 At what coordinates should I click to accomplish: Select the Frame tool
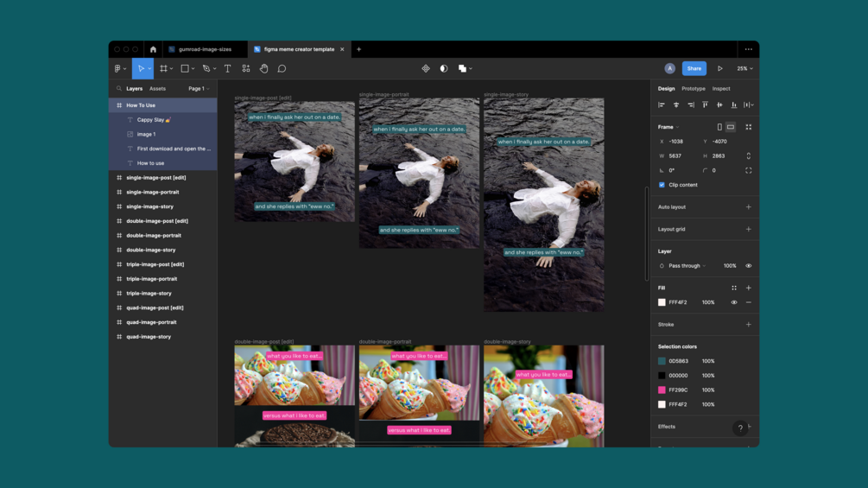click(163, 68)
